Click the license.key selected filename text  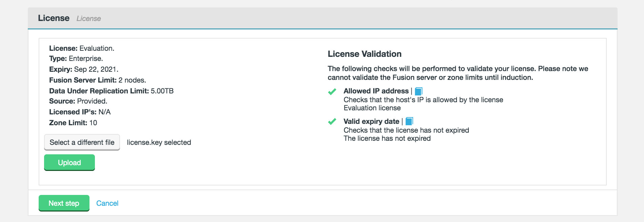click(159, 142)
